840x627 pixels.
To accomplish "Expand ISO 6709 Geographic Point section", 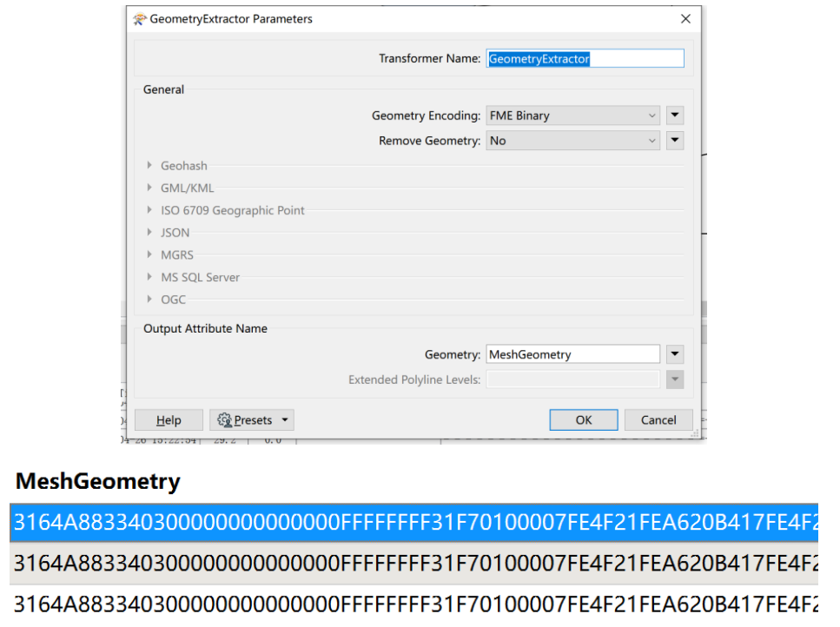I will (x=149, y=210).
